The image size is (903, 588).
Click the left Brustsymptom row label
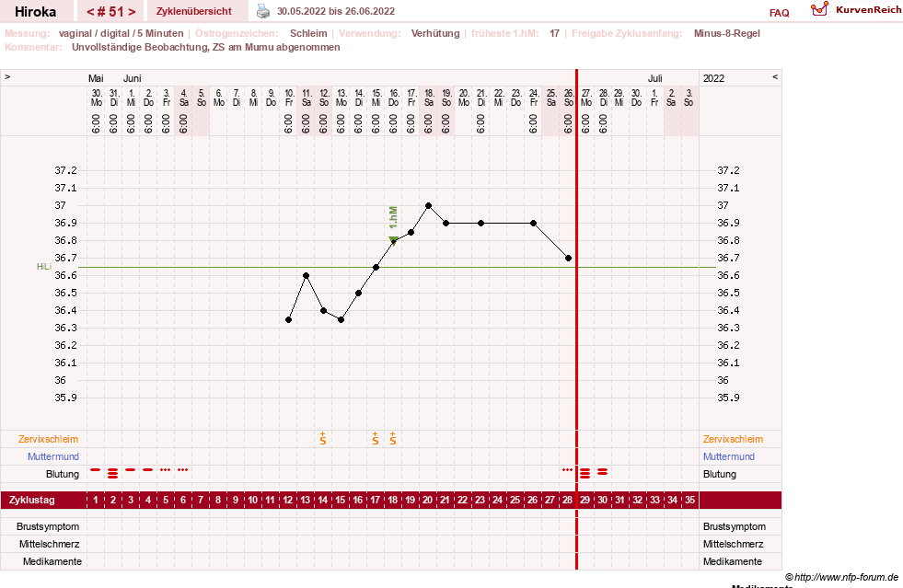pyautogui.click(x=48, y=526)
